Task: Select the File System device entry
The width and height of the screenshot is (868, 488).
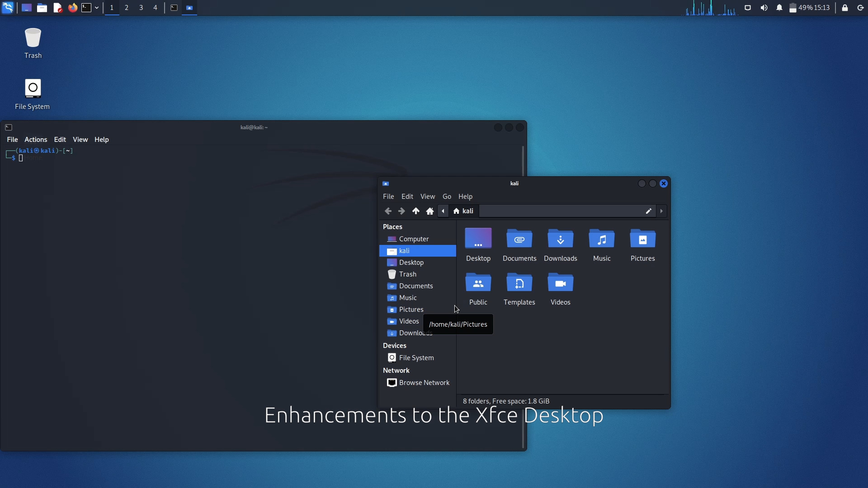Action: tap(416, 357)
